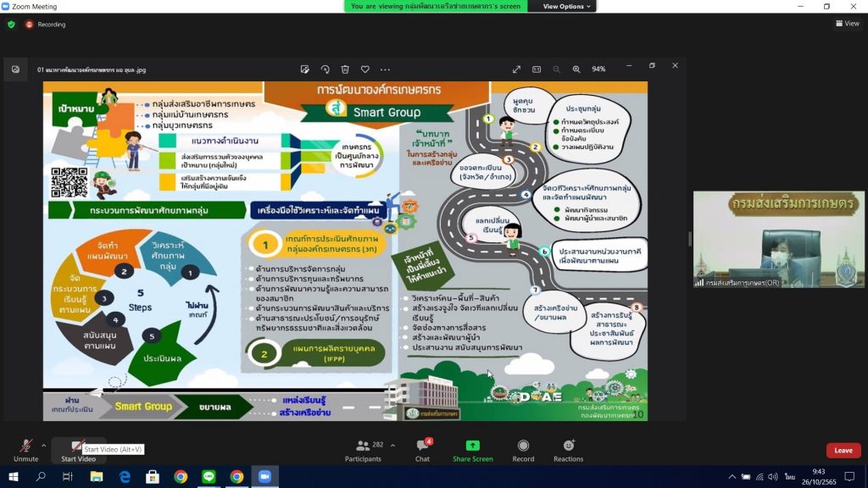The width and height of the screenshot is (868, 488).
Task: Open the Chat panel
Action: point(422,449)
